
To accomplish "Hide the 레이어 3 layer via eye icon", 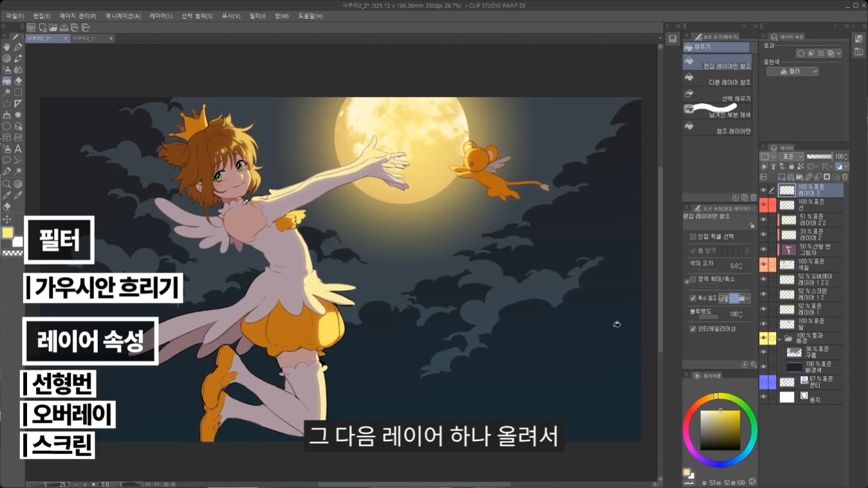I will click(x=764, y=190).
